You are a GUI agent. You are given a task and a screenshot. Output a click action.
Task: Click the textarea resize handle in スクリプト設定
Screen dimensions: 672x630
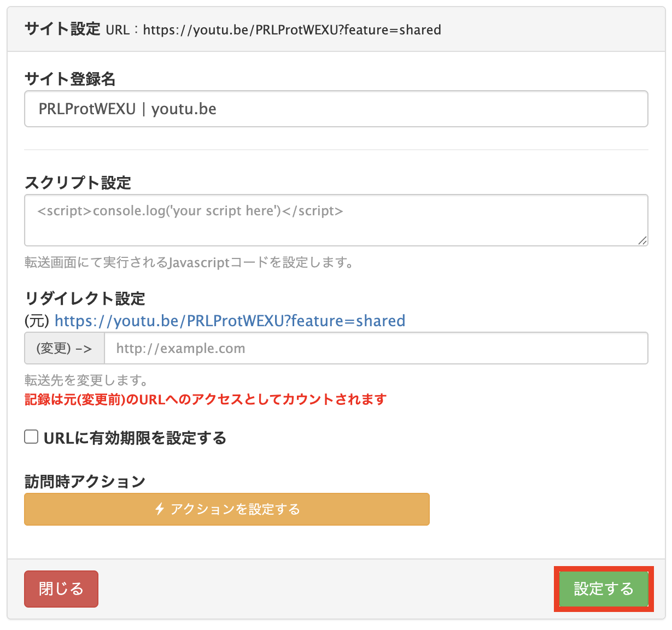(x=642, y=240)
